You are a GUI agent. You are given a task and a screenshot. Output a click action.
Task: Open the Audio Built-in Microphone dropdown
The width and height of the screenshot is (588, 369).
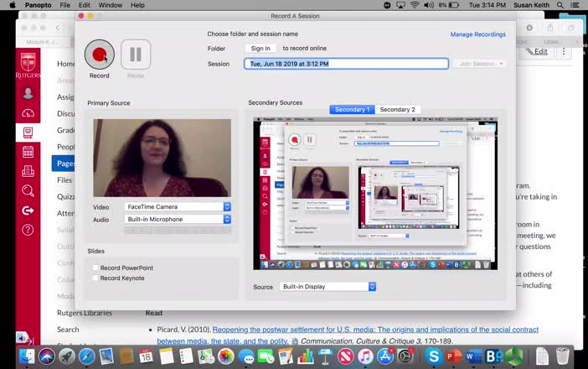[x=178, y=219]
